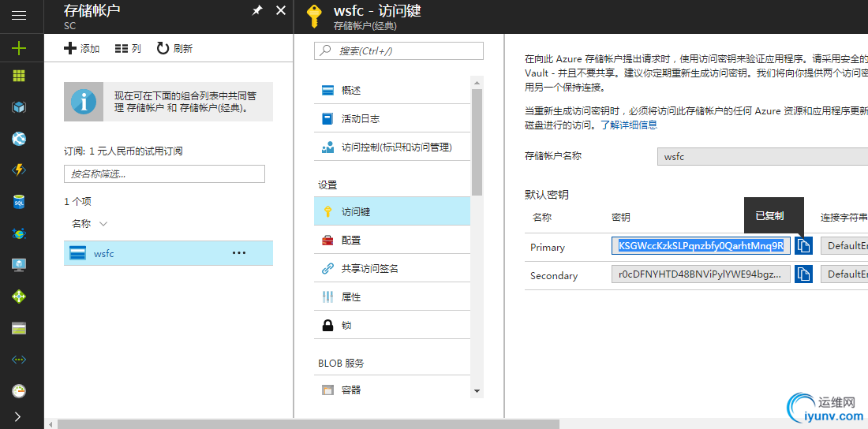Open Cosmos DB planet icon in sidebar
Image resolution: width=868 pixels, height=429 pixels.
pyautogui.click(x=19, y=233)
